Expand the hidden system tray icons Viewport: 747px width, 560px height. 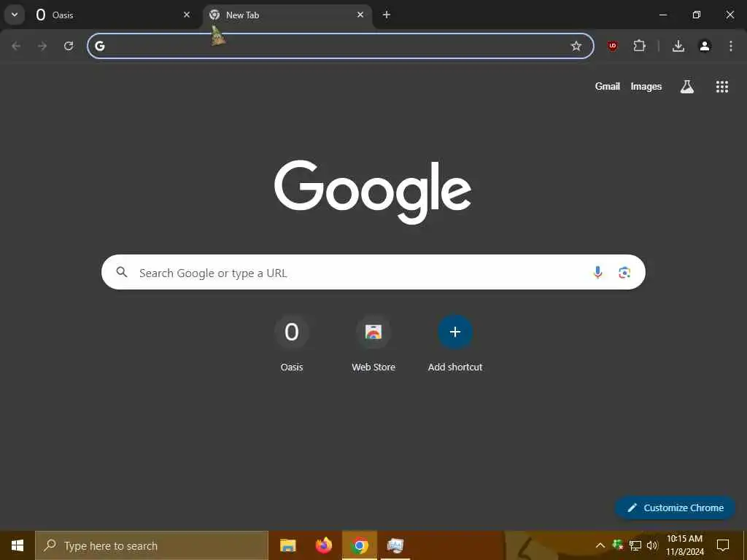coord(600,545)
